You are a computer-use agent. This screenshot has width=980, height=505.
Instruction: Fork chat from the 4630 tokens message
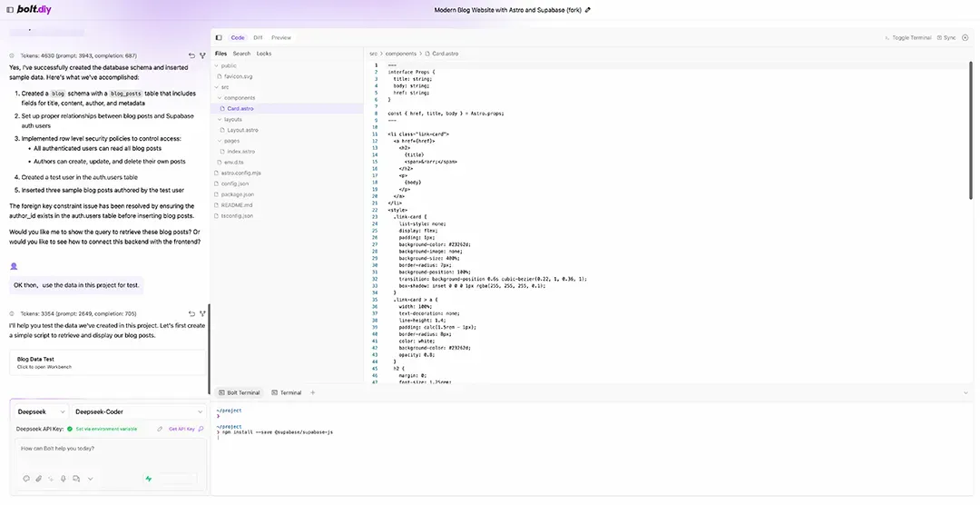(x=202, y=55)
